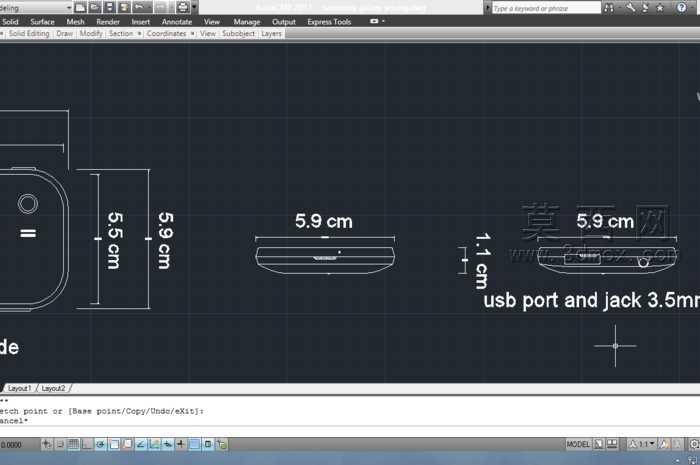Select the '5.5 cm' dimension text
Image resolution: width=700 pixels, height=465 pixels.
pyautogui.click(x=114, y=240)
